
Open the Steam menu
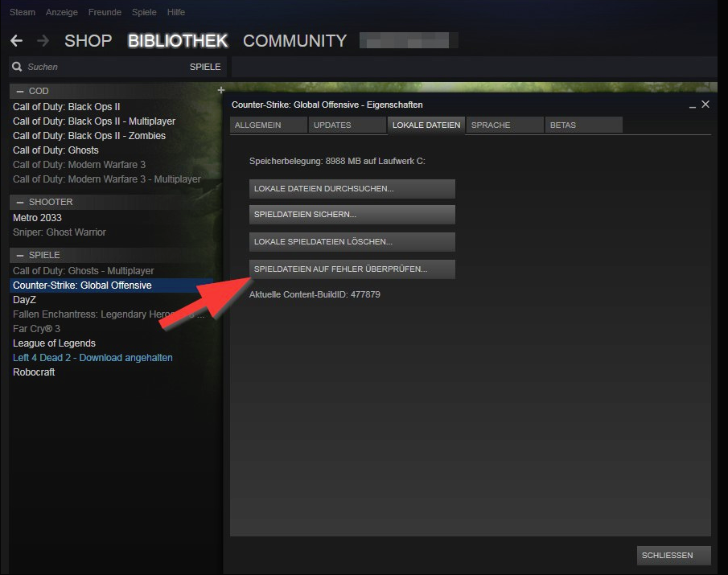[23, 12]
